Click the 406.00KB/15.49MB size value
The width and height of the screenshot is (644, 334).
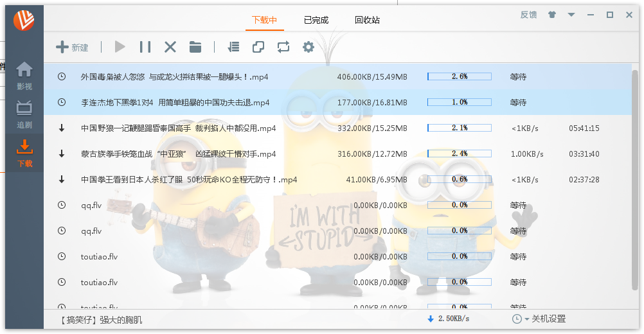tap(372, 76)
